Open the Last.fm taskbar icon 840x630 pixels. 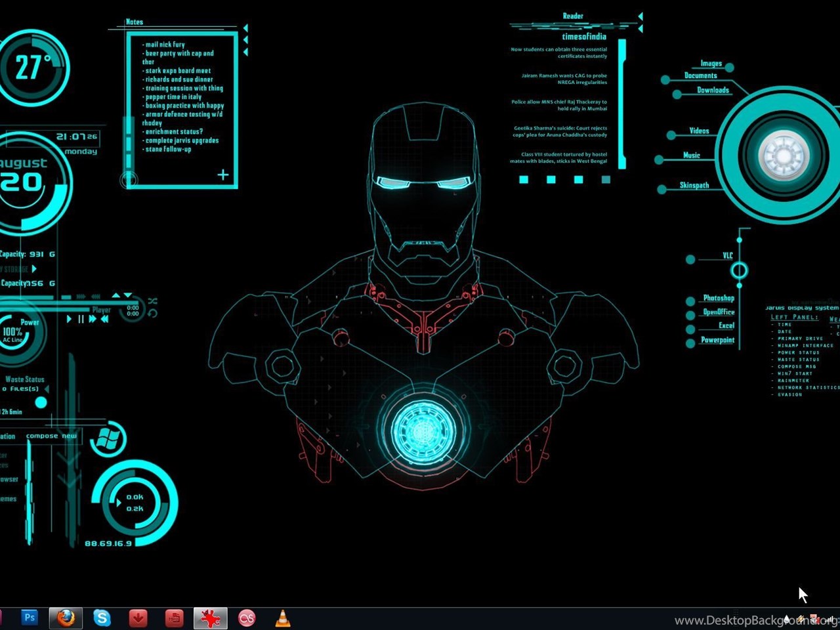[247, 618]
